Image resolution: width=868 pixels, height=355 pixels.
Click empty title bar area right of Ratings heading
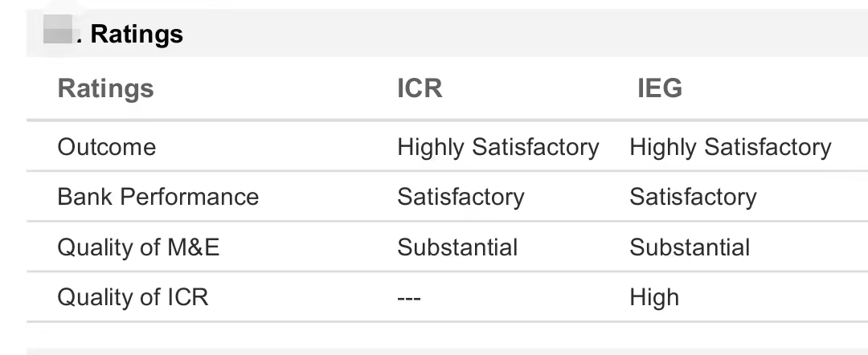(x=522, y=34)
